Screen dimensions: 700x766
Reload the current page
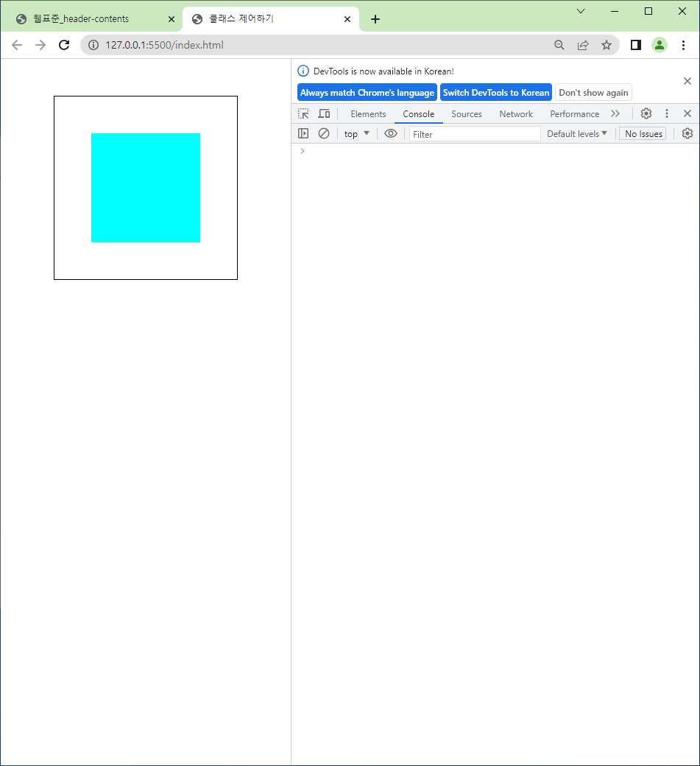[x=64, y=45]
